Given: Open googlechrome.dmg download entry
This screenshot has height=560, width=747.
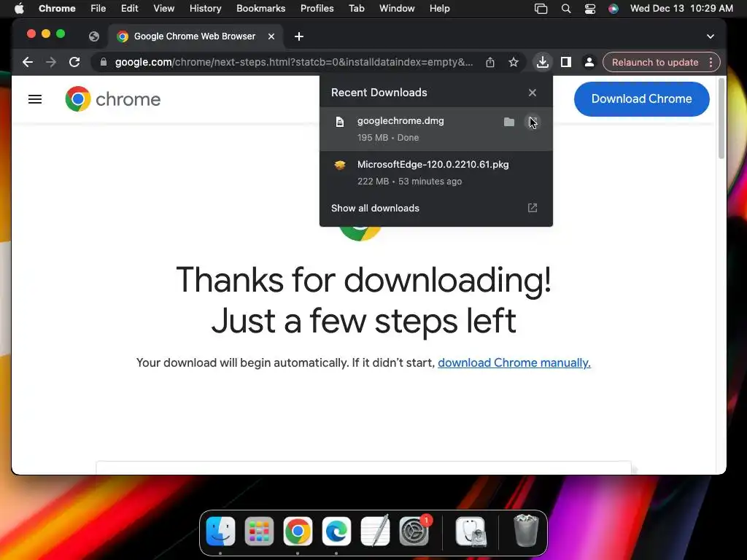Looking at the screenshot, I should click(x=436, y=129).
